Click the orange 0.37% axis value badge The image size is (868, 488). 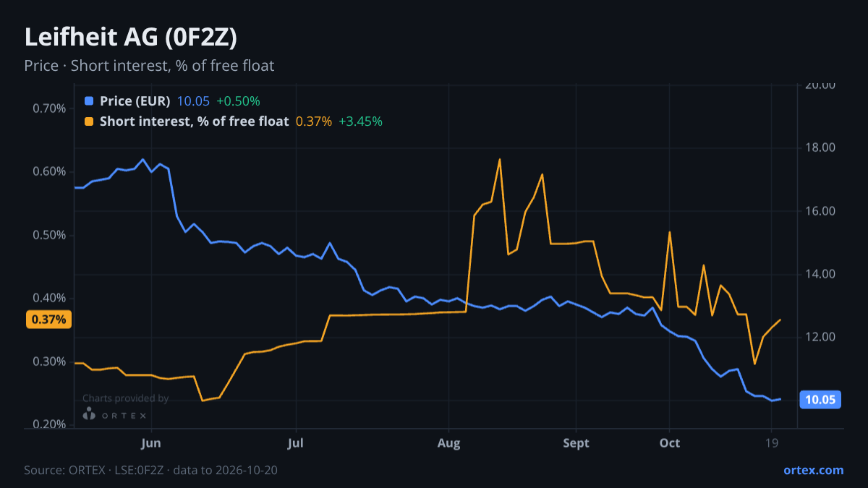tap(49, 320)
